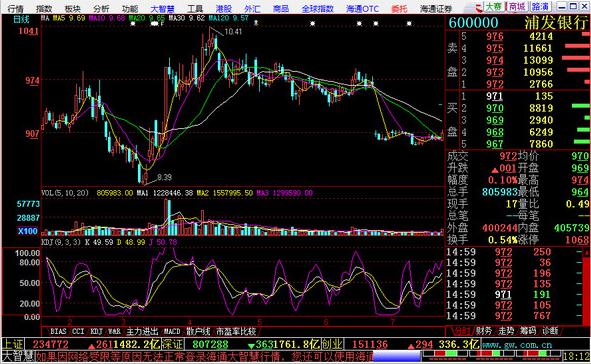
Task: Switch to the 筹码 tab
Action: (528, 331)
